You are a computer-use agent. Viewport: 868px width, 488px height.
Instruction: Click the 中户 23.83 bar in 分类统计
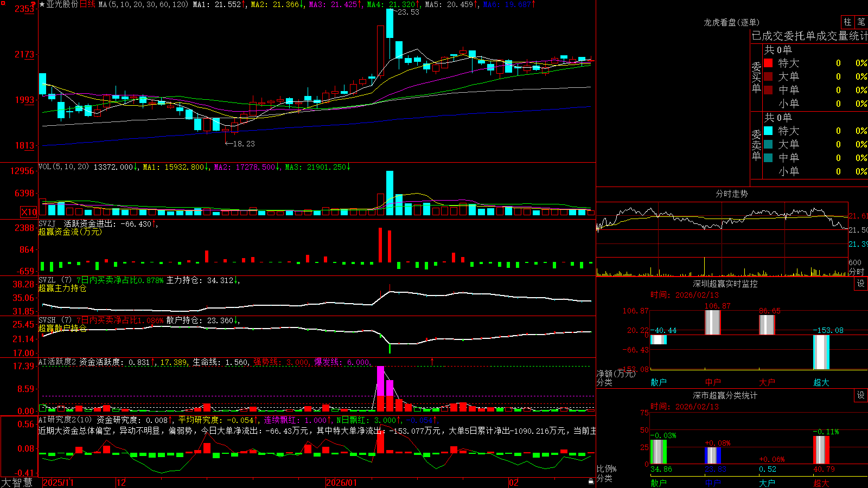(x=713, y=455)
